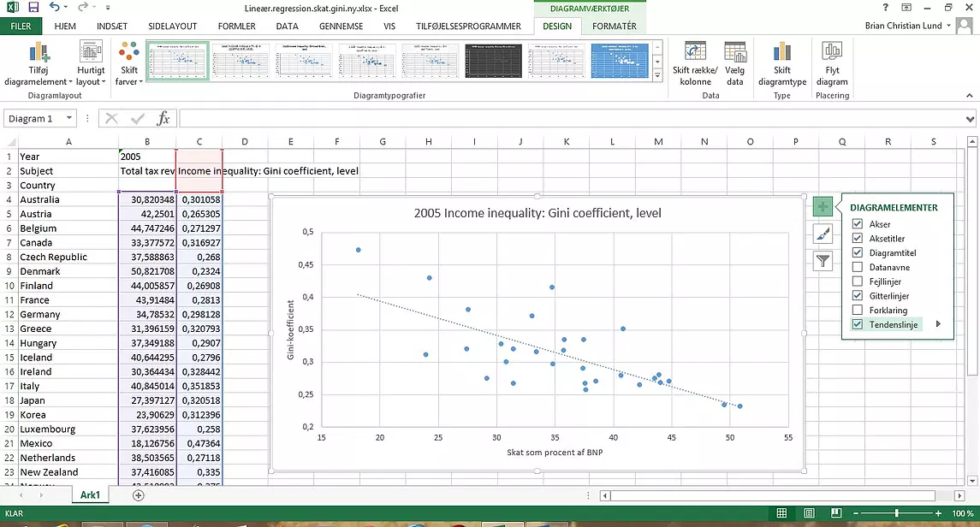The image size is (980, 527).
Task: Uncheck the Aksetitler checkbox
Action: coord(858,238)
